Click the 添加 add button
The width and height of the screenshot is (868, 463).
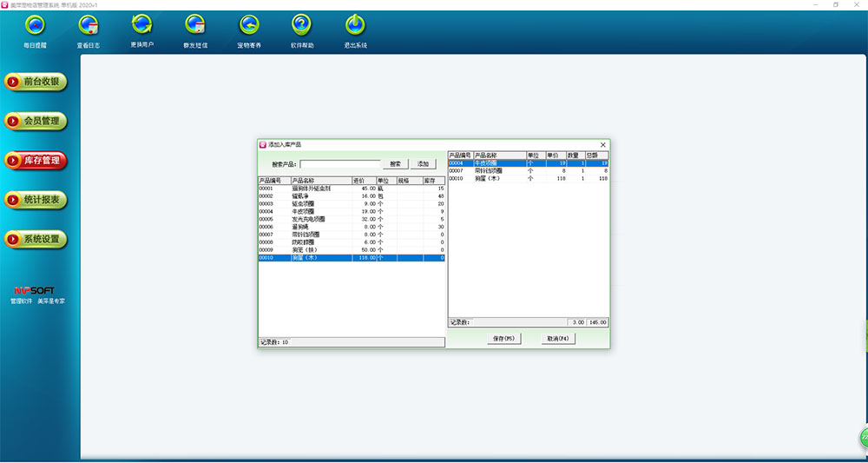click(423, 163)
